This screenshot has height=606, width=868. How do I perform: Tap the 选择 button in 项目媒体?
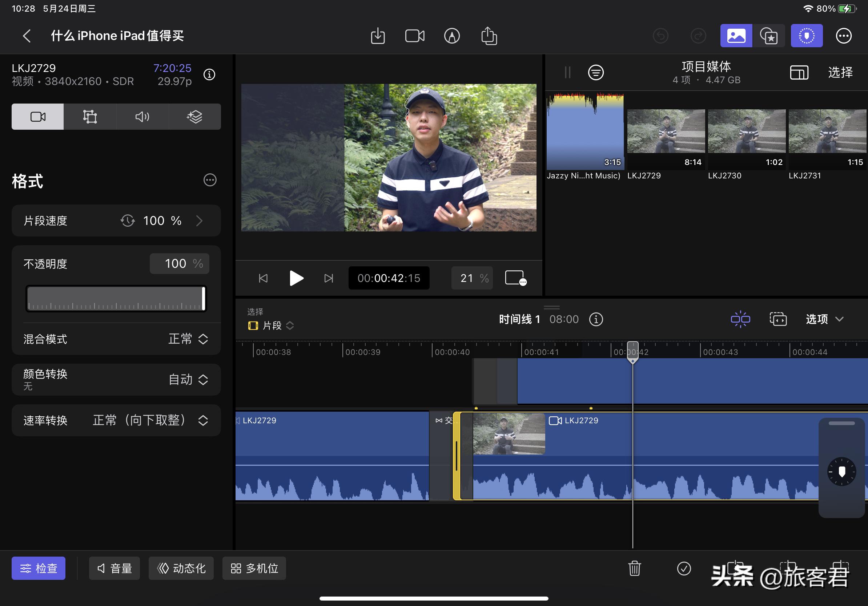pyautogui.click(x=841, y=73)
